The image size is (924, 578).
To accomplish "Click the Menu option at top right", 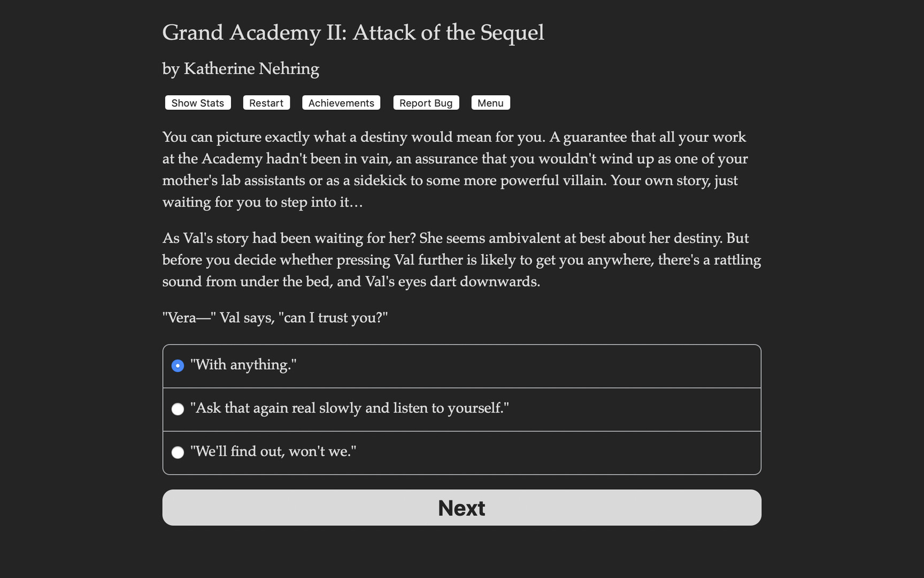I will click(x=490, y=103).
